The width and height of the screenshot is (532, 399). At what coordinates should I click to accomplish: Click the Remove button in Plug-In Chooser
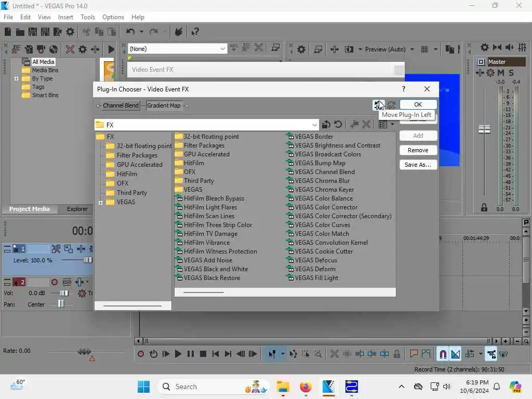pyautogui.click(x=418, y=150)
